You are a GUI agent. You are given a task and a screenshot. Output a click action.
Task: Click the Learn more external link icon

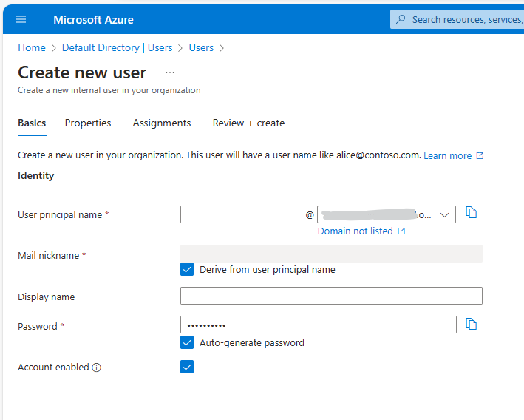[x=480, y=156]
